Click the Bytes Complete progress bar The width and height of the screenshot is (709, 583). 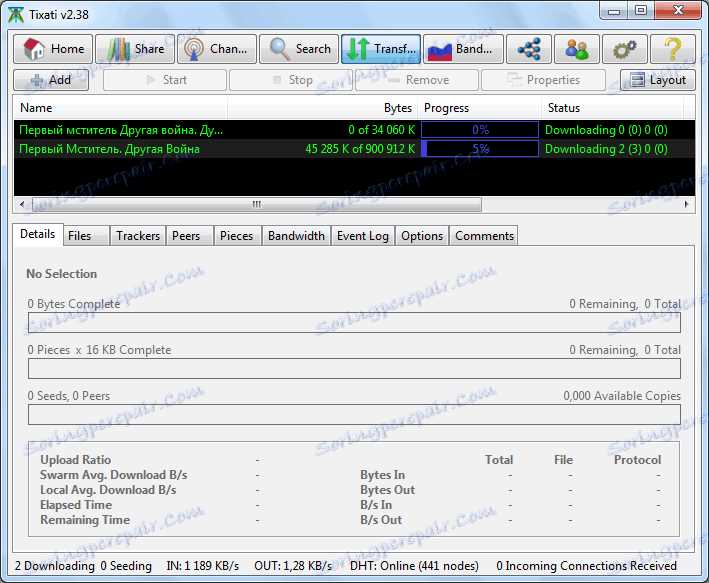[x=354, y=323]
